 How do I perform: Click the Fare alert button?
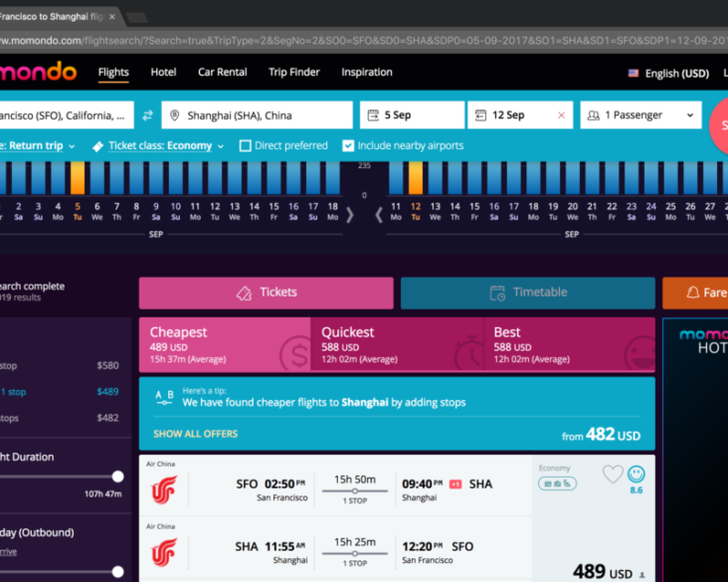pos(695,292)
